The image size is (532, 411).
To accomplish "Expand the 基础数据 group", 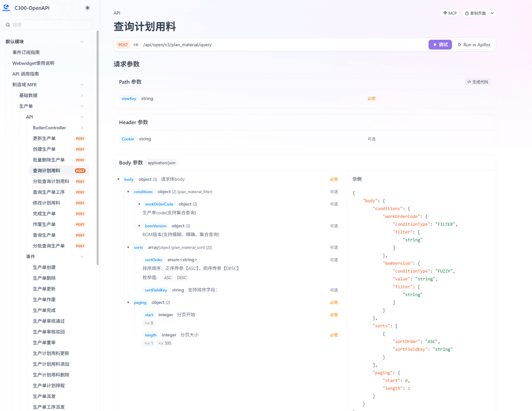I will 82,95.
